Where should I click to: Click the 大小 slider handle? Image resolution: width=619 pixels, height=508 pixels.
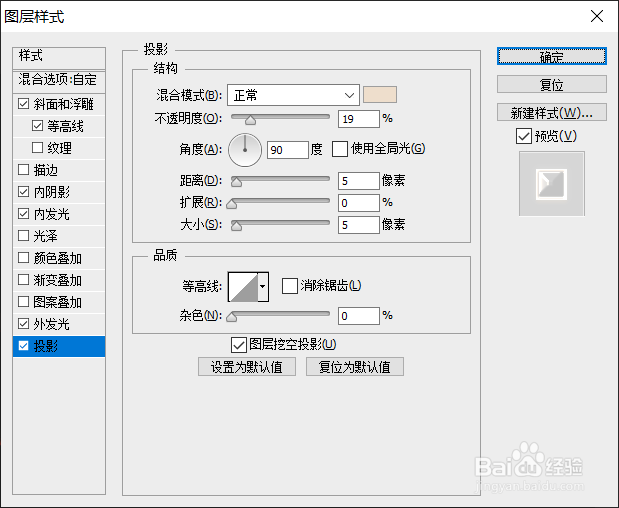[236, 226]
